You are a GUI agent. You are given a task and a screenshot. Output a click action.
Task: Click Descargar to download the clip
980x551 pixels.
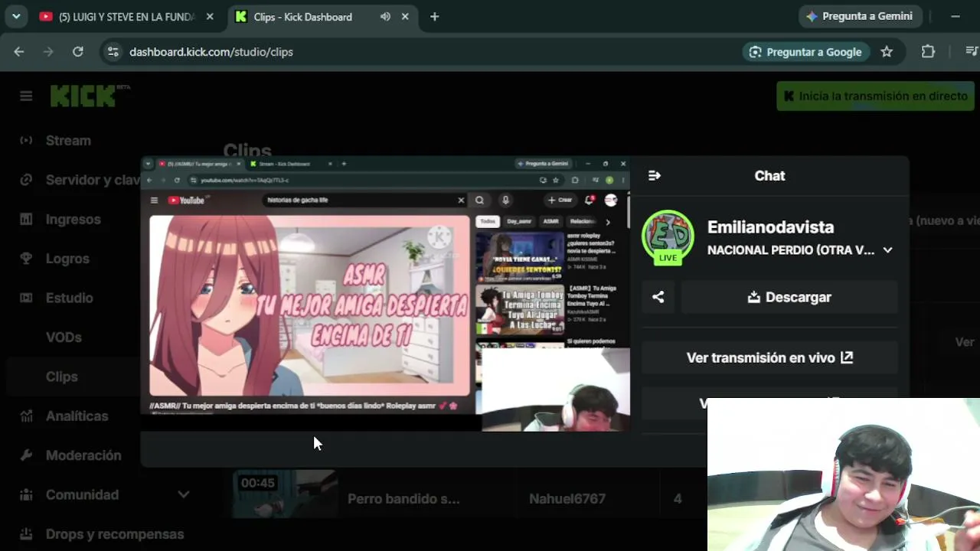[x=789, y=297]
